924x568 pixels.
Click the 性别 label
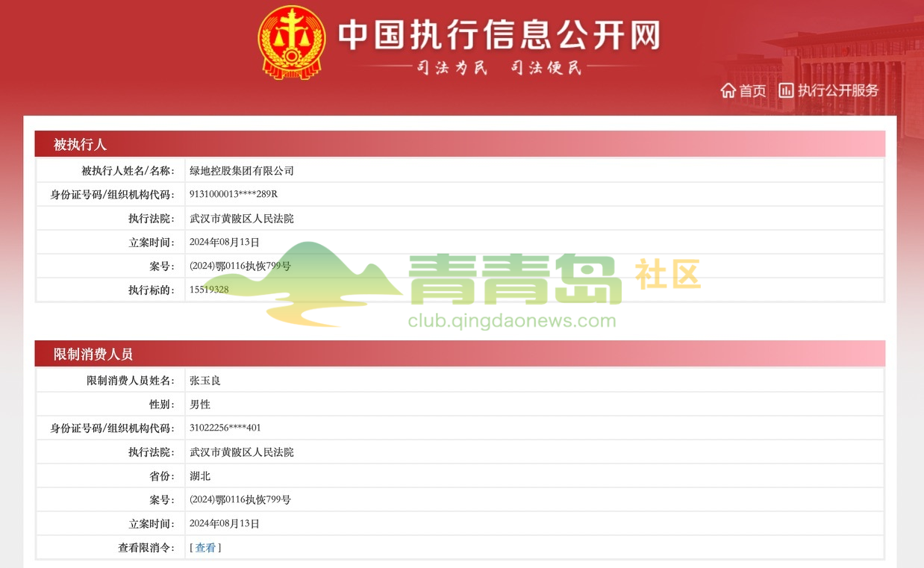pyautogui.click(x=162, y=405)
